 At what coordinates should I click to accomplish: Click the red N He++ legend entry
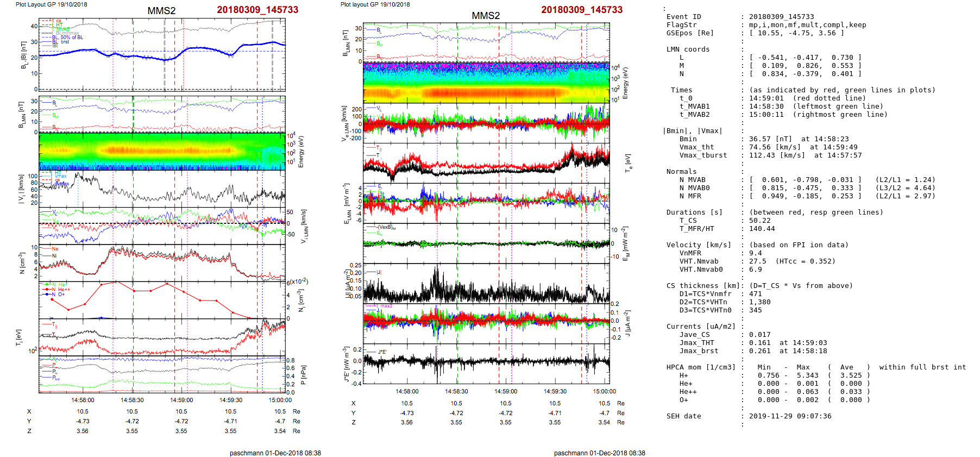coord(61,290)
